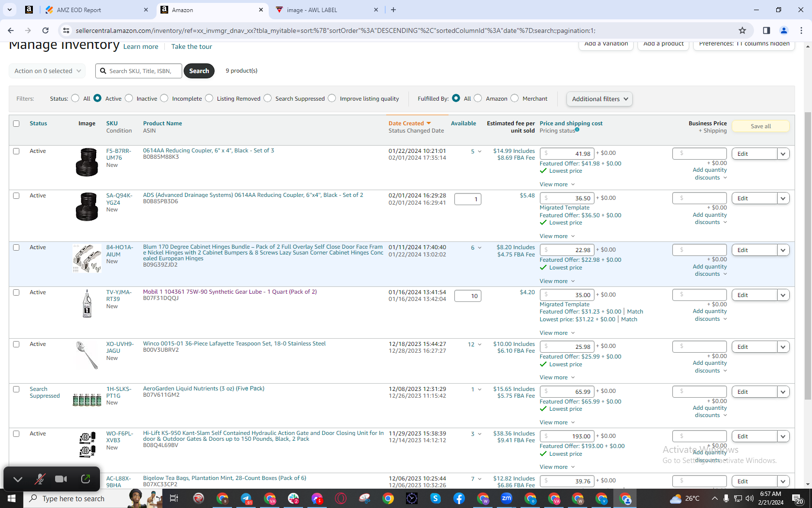Screen dimensions: 812x508
Task: Reload the Seller Central page
Action: pyautogui.click(x=45, y=30)
